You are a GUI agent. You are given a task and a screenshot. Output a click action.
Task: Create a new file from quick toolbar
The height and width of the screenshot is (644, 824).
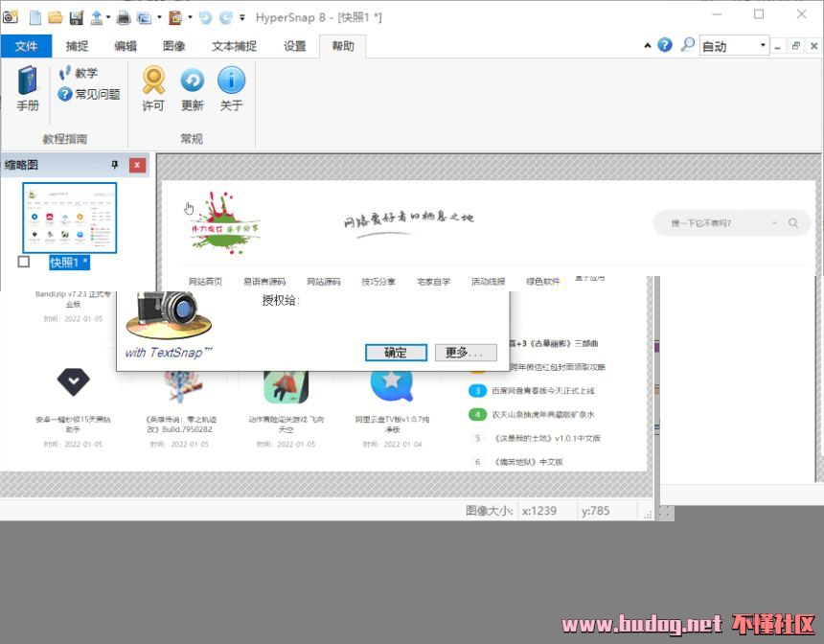[x=35, y=17]
